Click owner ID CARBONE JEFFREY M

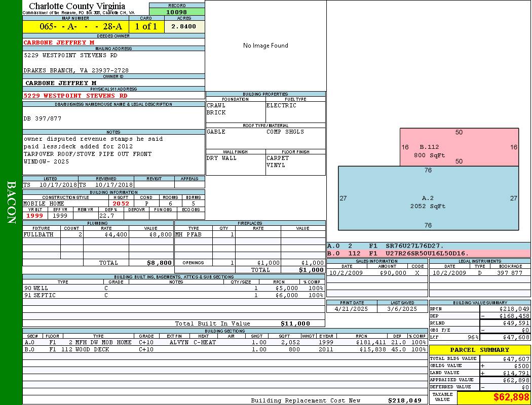click(x=61, y=83)
